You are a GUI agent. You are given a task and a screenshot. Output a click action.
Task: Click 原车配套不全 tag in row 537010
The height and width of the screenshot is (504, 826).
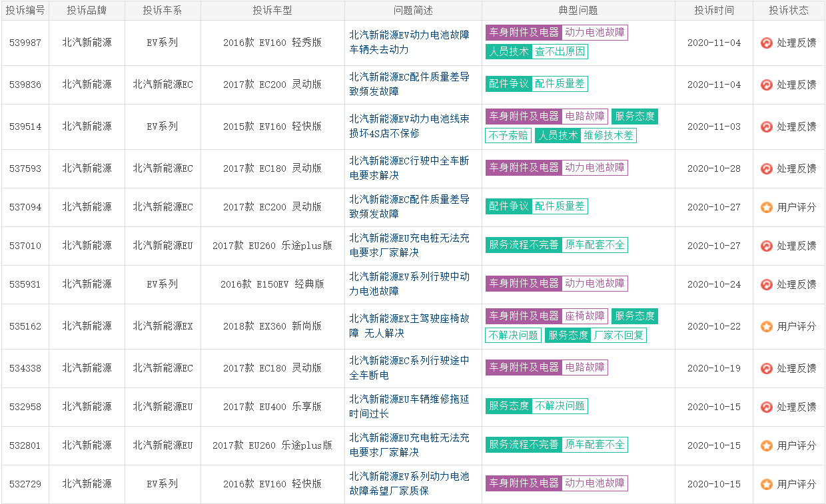(595, 244)
